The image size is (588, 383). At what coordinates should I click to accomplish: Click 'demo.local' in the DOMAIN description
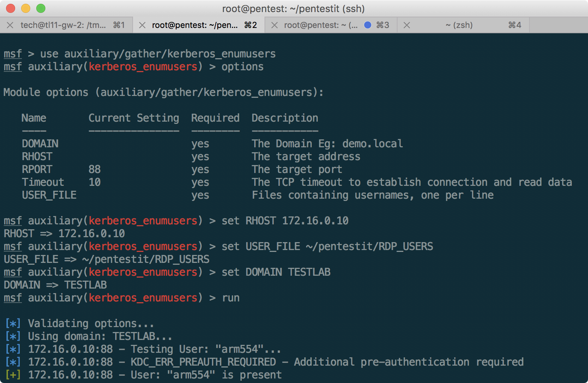(x=372, y=144)
